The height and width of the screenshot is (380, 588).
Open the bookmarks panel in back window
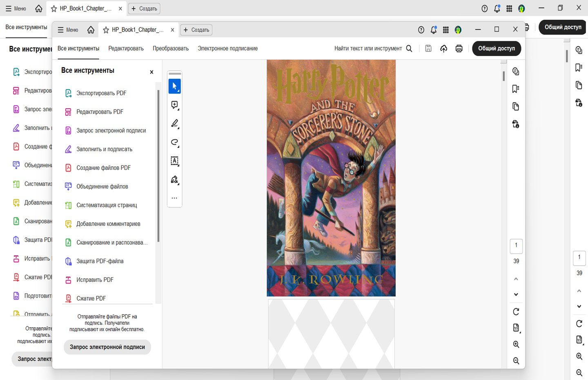579,67
